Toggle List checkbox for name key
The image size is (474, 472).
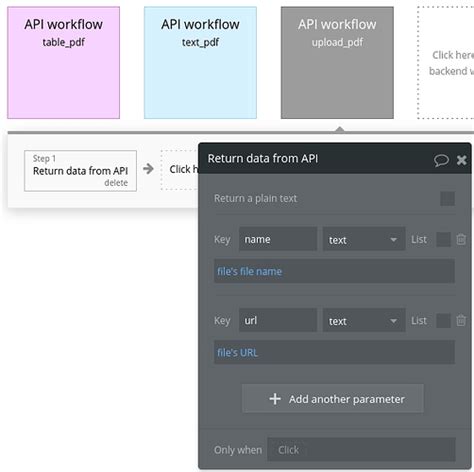pyautogui.click(x=443, y=239)
